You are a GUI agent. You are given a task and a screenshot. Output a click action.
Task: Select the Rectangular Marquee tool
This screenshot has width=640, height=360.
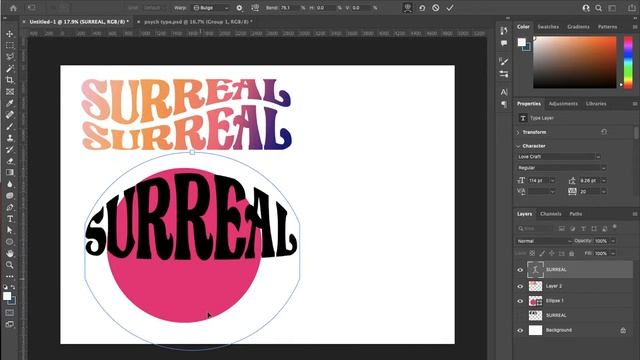(x=10, y=45)
